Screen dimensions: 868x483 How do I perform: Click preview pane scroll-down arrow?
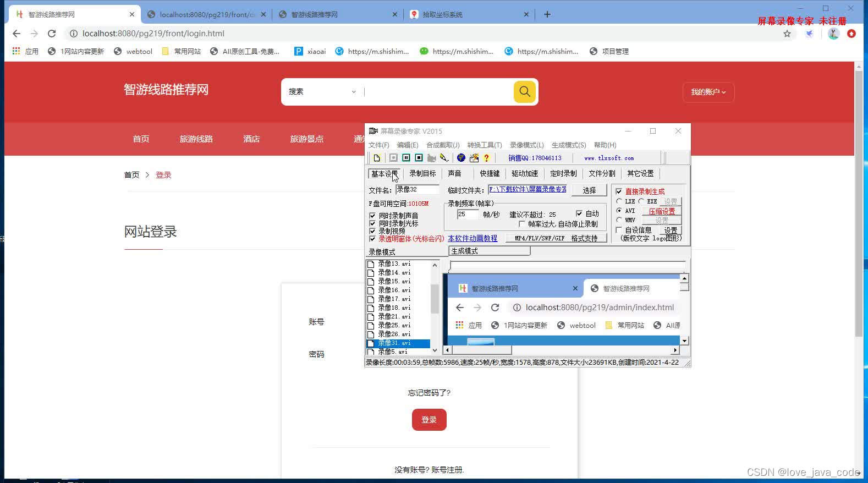[x=684, y=341]
